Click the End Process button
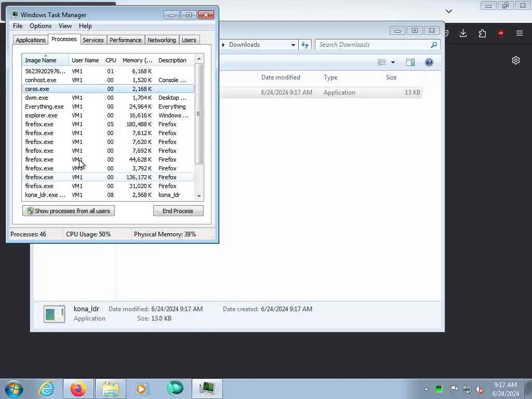The image size is (532, 399). pyautogui.click(x=178, y=211)
